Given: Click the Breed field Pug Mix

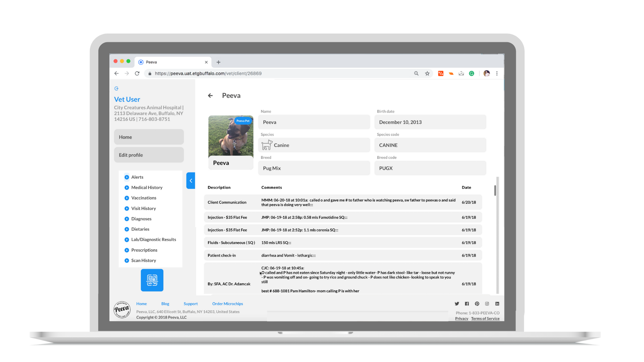Looking at the screenshot, I should 314,168.
